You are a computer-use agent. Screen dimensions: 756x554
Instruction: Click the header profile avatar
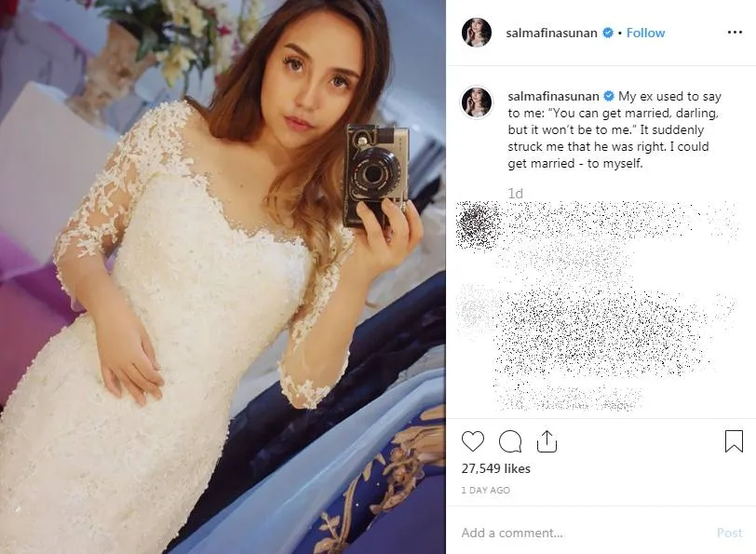(477, 33)
